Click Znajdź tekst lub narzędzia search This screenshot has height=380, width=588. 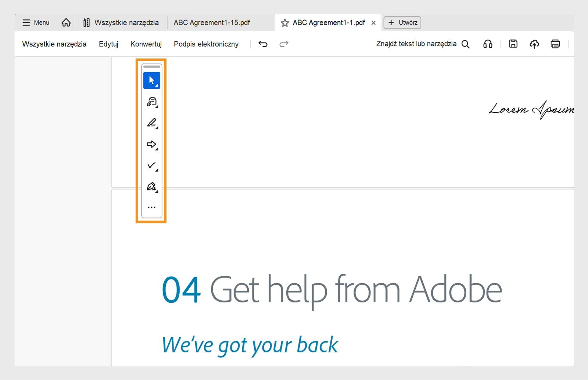click(423, 44)
